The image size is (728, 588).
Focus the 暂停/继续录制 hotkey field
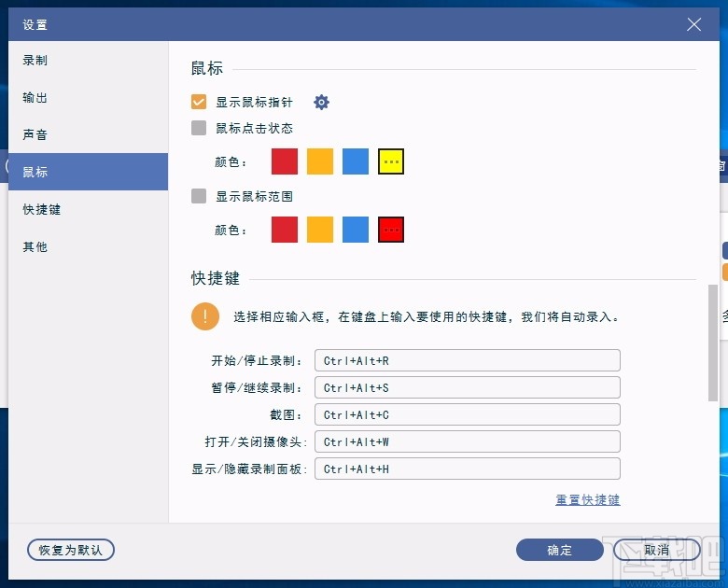point(467,387)
